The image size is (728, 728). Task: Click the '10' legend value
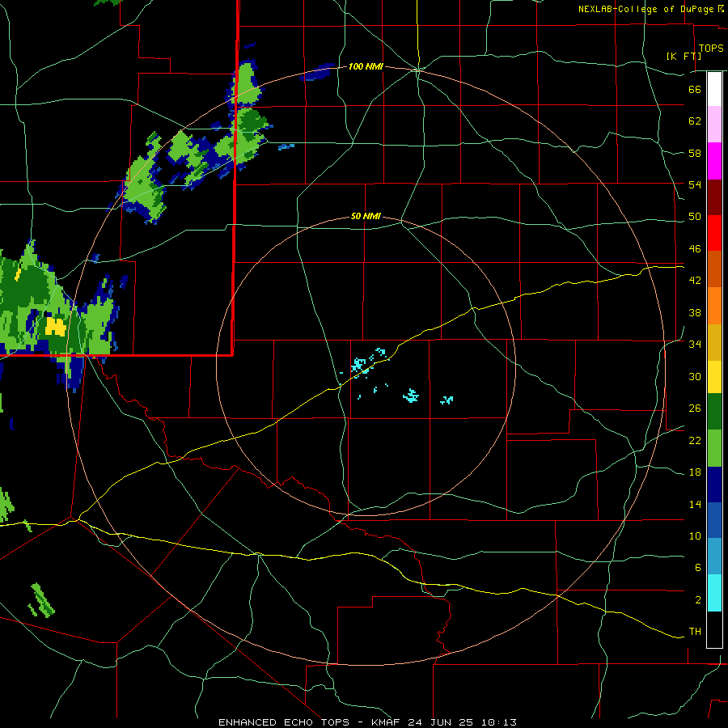695,535
